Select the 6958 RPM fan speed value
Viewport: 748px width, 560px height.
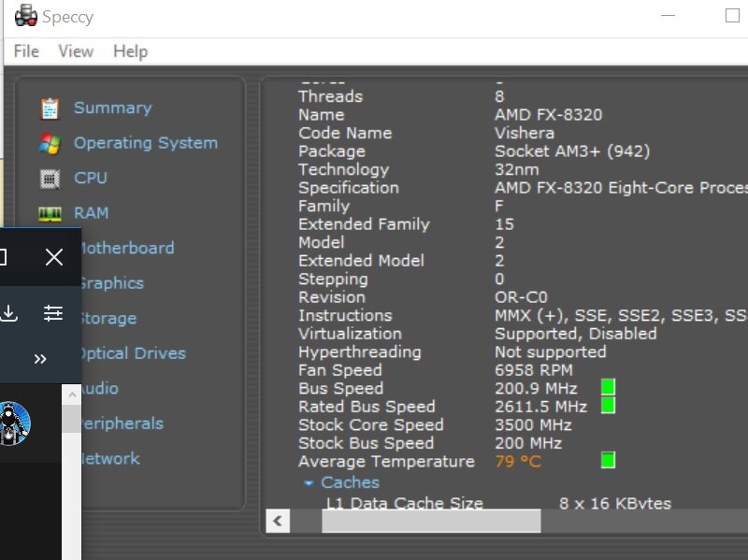coord(533,370)
